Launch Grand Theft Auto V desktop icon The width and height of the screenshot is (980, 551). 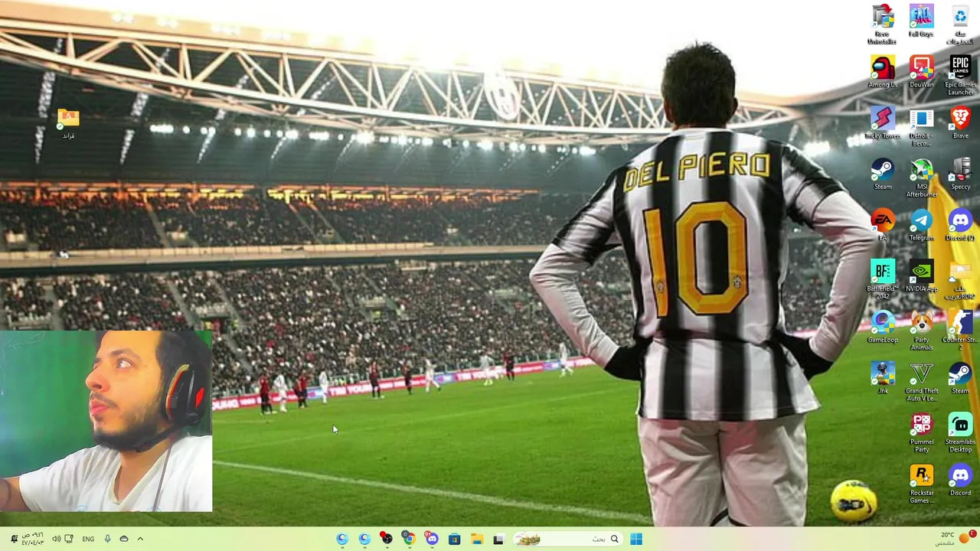(921, 382)
